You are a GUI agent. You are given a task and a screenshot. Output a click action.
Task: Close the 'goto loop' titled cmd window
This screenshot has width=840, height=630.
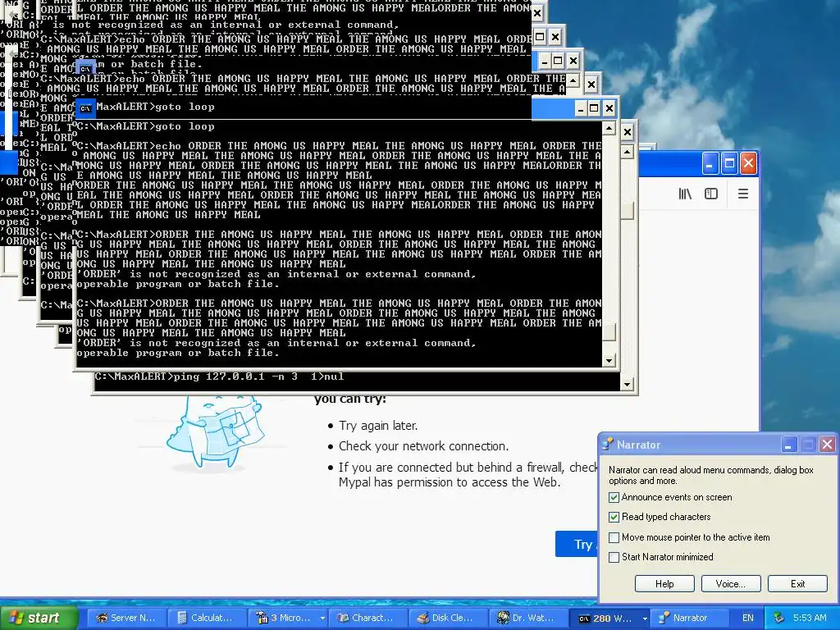(x=609, y=109)
